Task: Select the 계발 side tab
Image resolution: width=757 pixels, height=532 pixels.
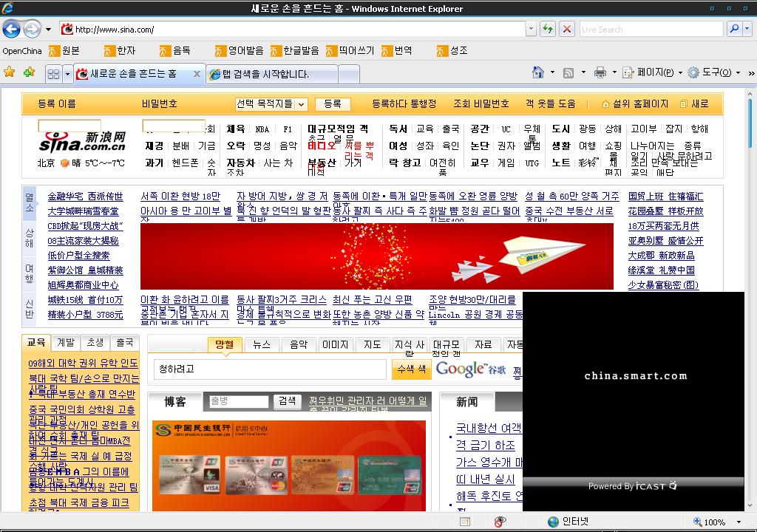Action: click(66, 342)
